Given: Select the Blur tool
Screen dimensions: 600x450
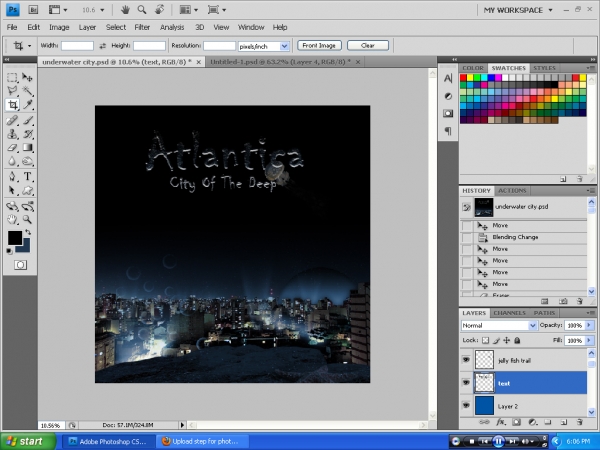Looking at the screenshot, I should click(12, 161).
